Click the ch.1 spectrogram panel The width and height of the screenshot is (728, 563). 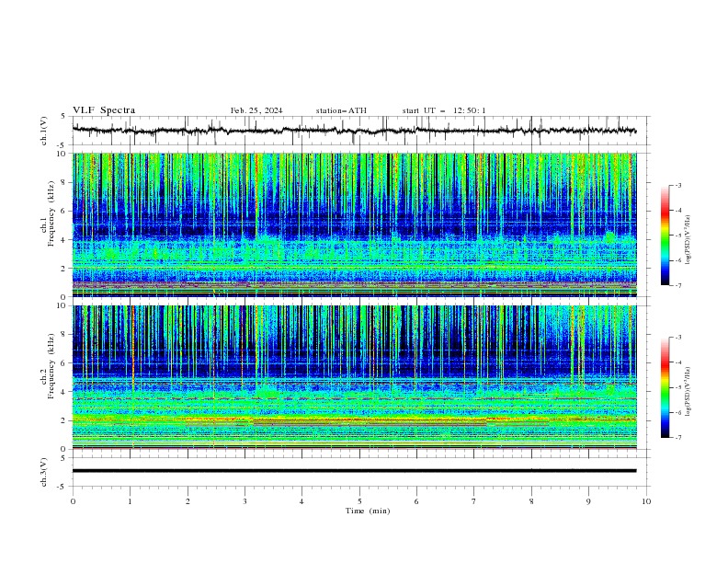(354, 224)
